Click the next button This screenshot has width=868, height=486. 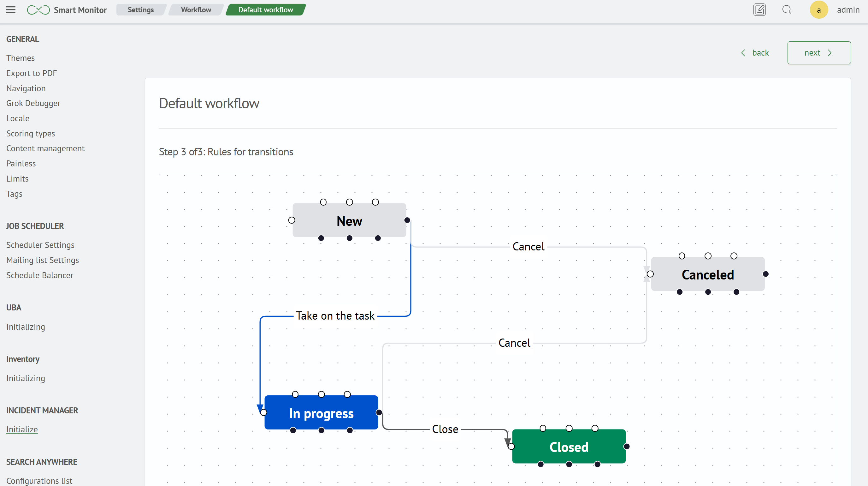coord(819,53)
